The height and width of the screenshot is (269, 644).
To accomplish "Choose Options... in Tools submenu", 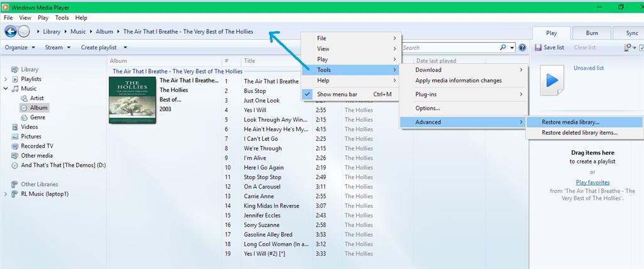I will point(464,109).
